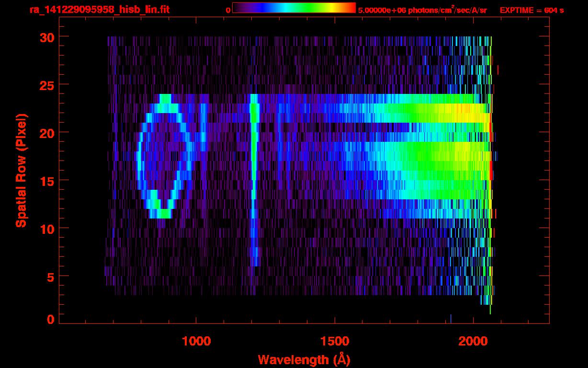
Task: Click the 2000 wavelength tick label
Action: (x=473, y=341)
